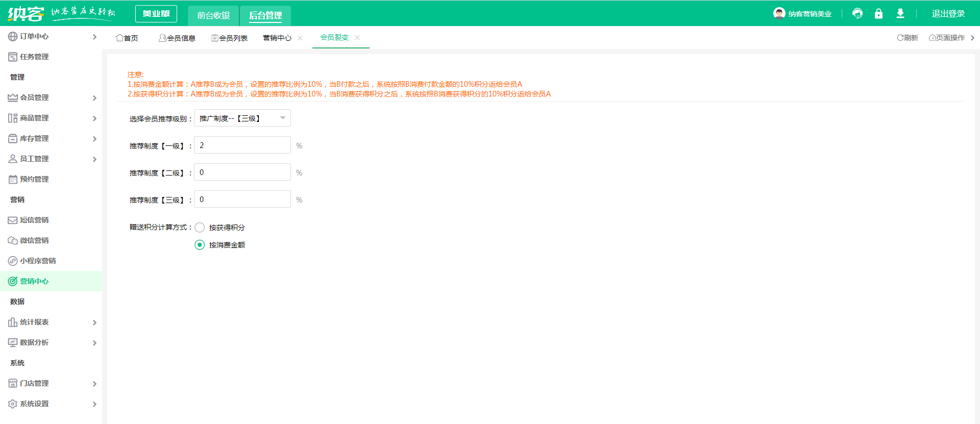Screen dimensions: 980x424
Task: Open 小程序营销 in the sidebar
Action: pos(38,261)
